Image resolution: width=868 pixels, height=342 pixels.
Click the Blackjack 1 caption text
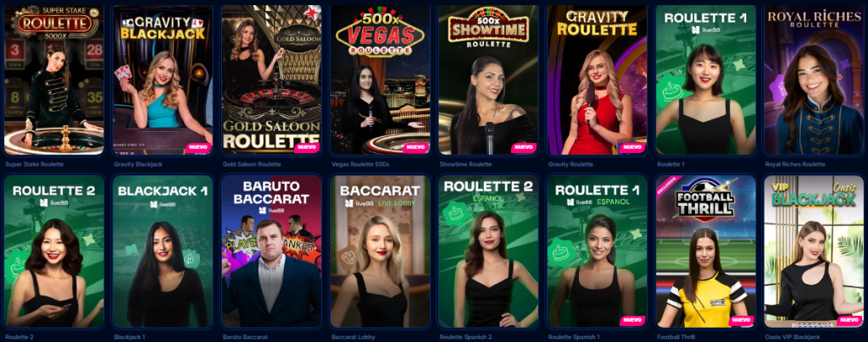point(129,336)
